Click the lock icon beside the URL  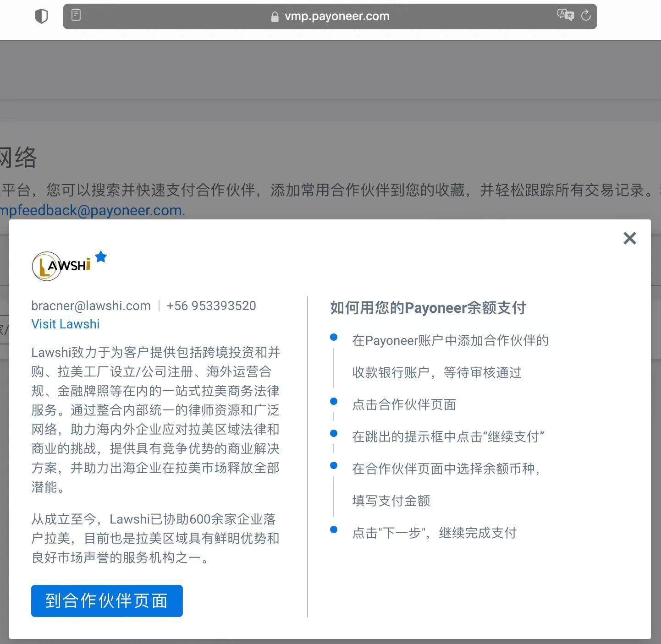click(275, 17)
